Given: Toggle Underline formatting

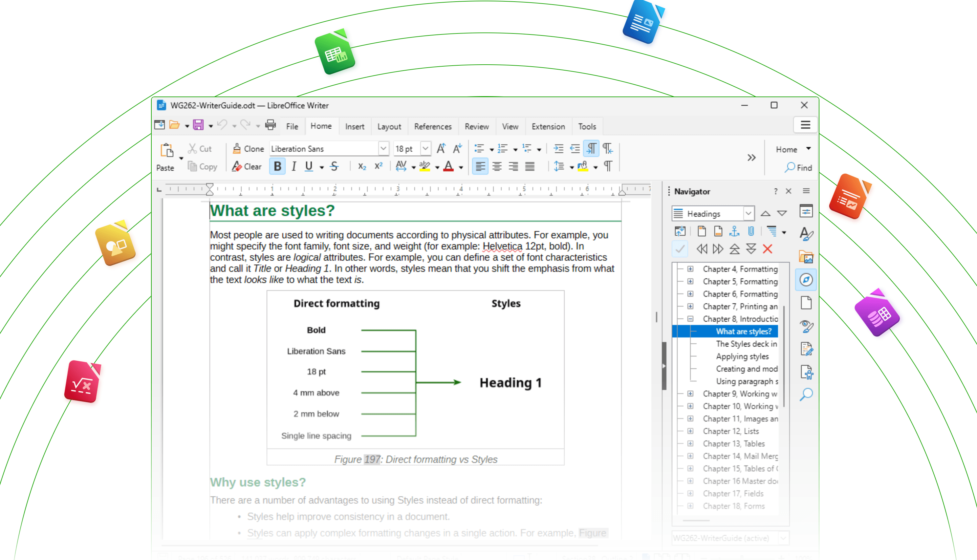Looking at the screenshot, I should click(309, 166).
